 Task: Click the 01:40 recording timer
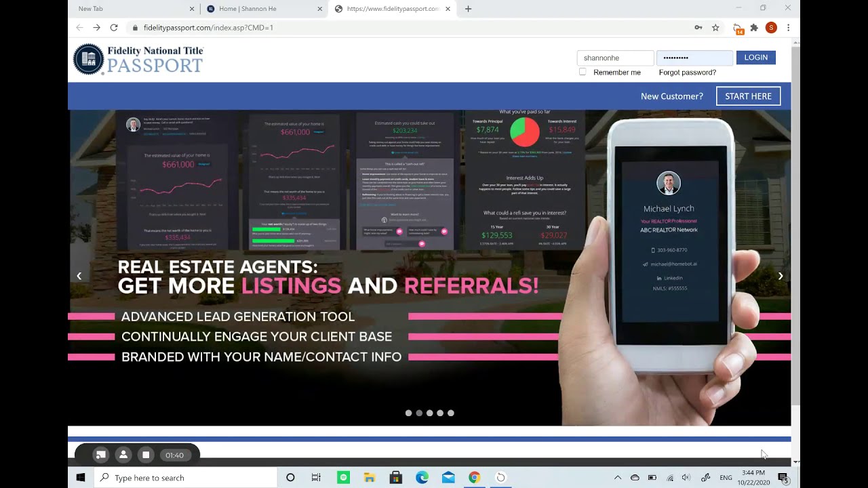tap(174, 455)
